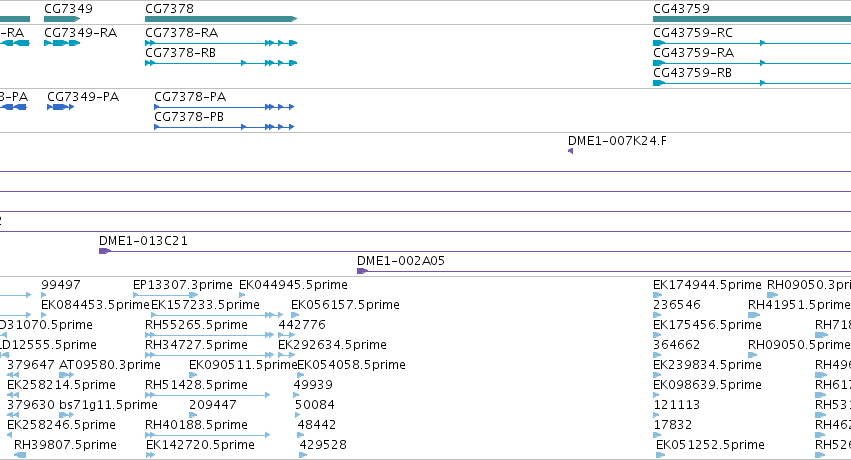
Task: Select the AT09580.3prime EST arrow
Action: 66,375
